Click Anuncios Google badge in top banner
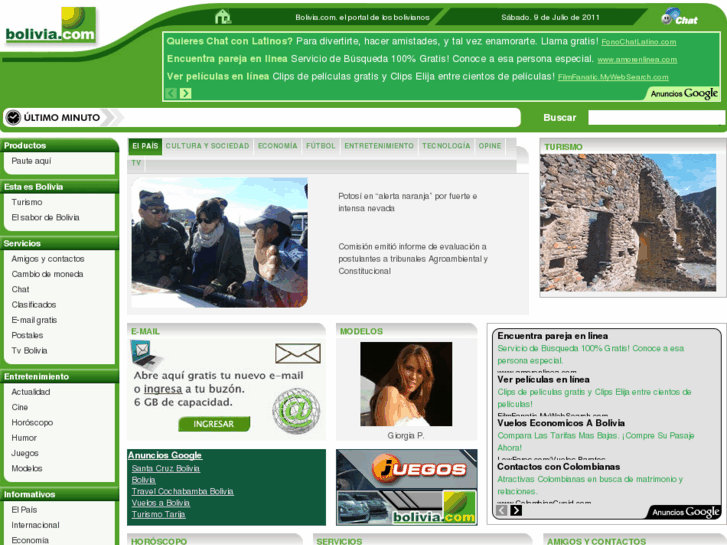Screen dimensions: 727x545 (684, 94)
